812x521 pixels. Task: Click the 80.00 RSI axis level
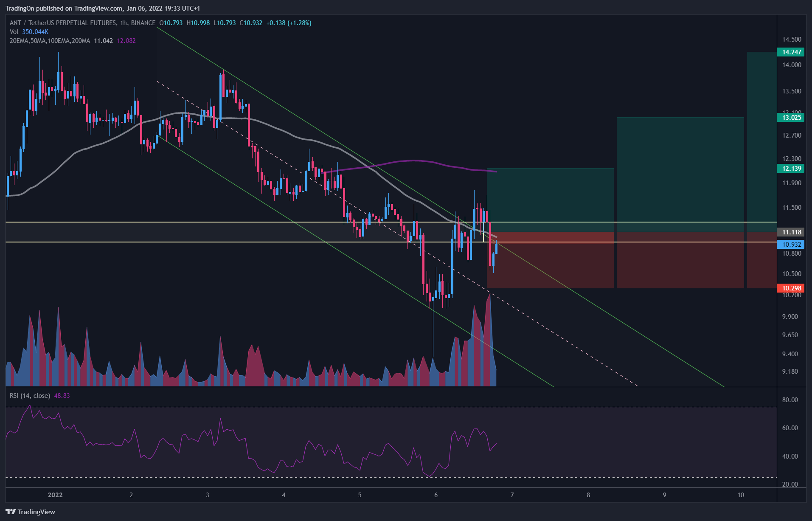[x=790, y=400]
